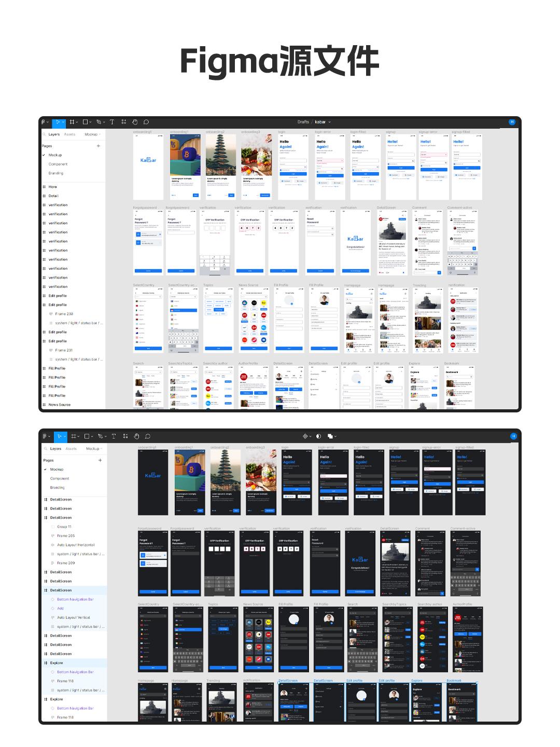Image resolution: width=560 pixels, height=747 pixels.
Task: Select the Text tool in upper window
Action: [x=112, y=122]
